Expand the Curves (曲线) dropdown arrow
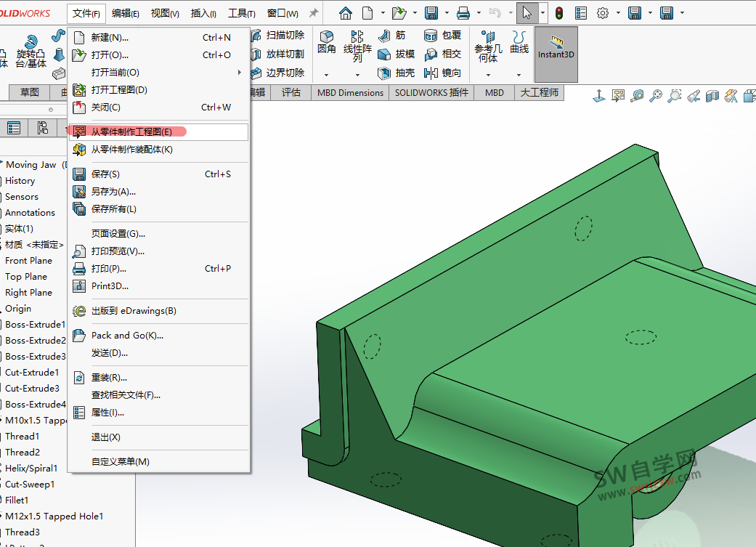The image size is (756, 547). [519, 75]
